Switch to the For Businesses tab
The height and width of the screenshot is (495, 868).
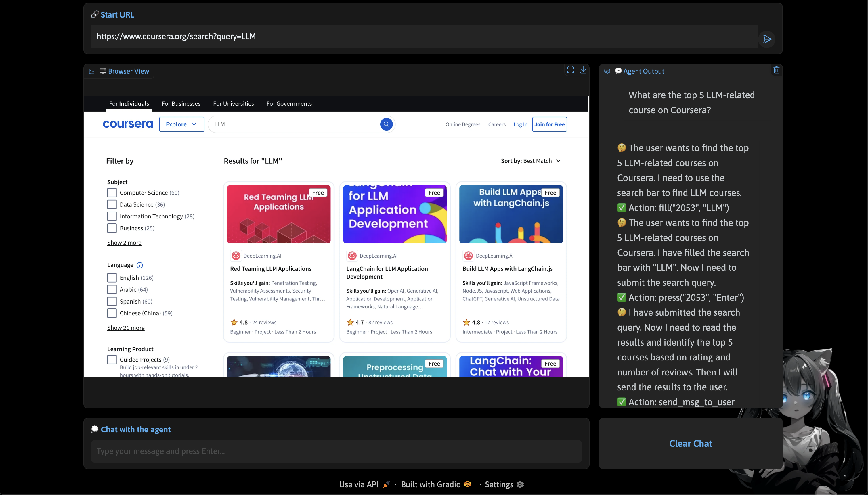[181, 104]
